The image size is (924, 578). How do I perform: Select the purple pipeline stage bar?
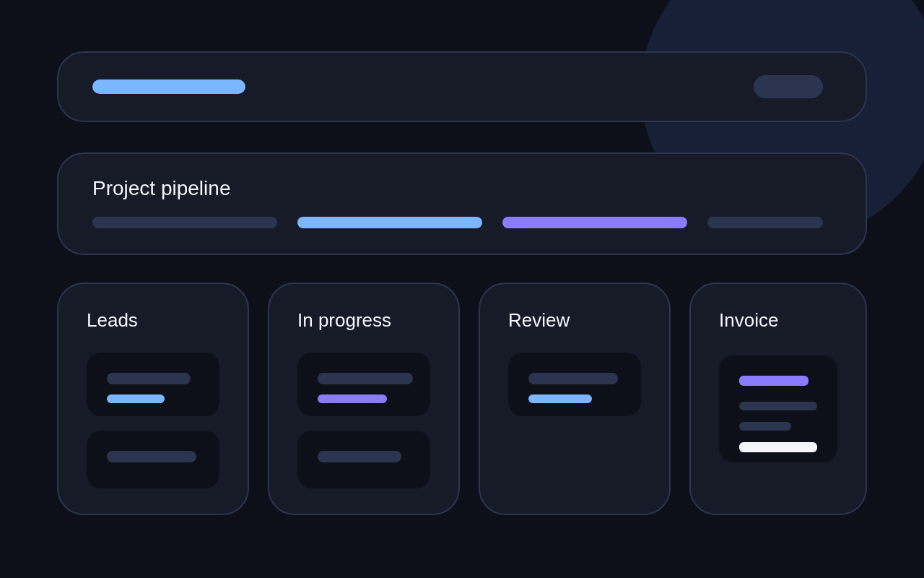tap(595, 223)
